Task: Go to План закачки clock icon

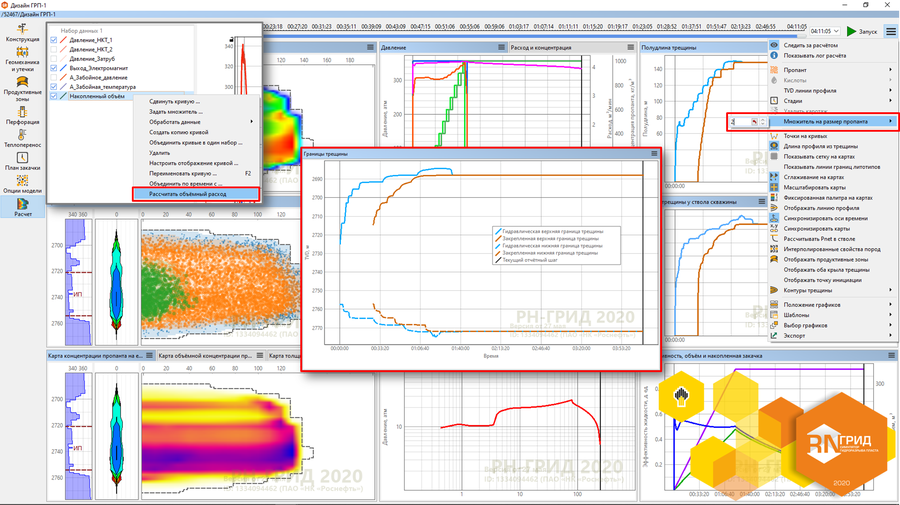Action: click(22, 161)
